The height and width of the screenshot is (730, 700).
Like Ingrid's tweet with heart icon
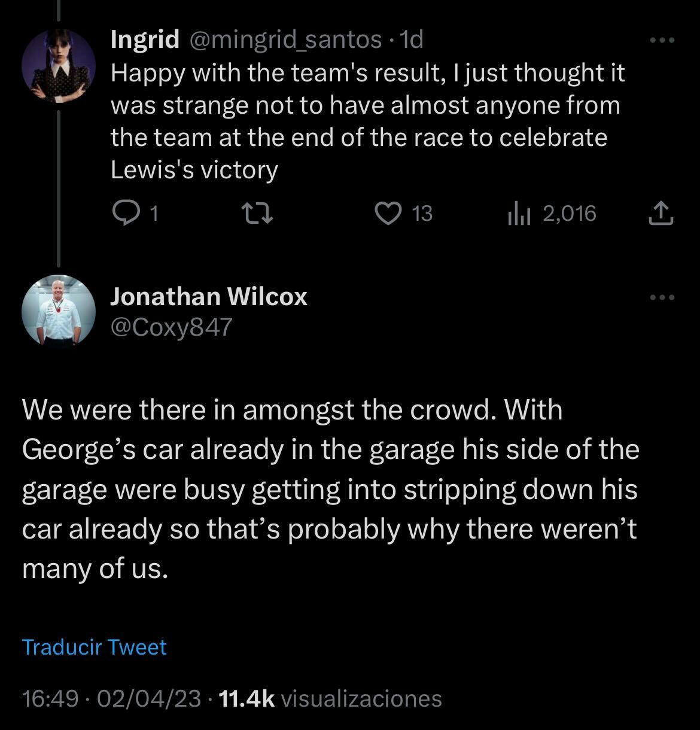point(388,214)
